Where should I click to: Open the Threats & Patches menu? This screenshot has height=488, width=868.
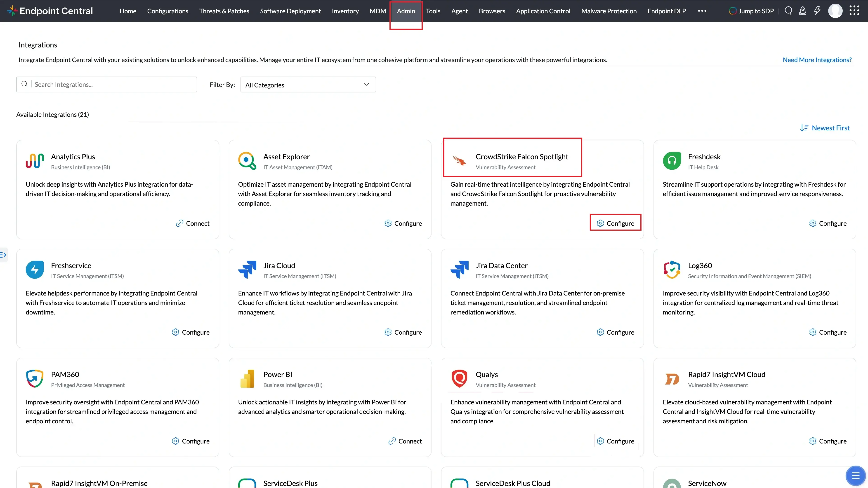tap(224, 11)
